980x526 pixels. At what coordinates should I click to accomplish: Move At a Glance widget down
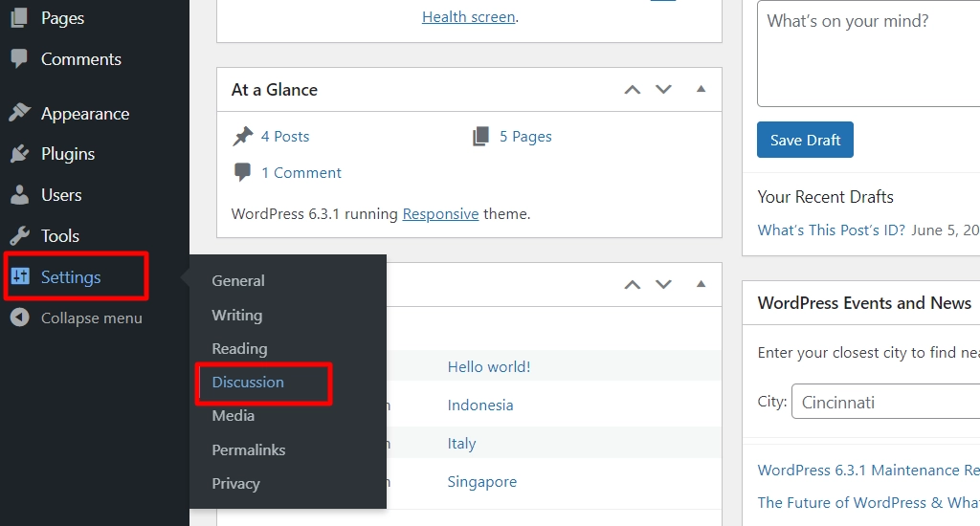(664, 89)
